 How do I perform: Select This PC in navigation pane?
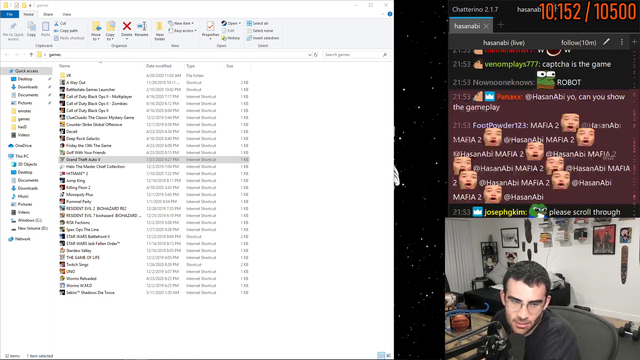pos(22,156)
